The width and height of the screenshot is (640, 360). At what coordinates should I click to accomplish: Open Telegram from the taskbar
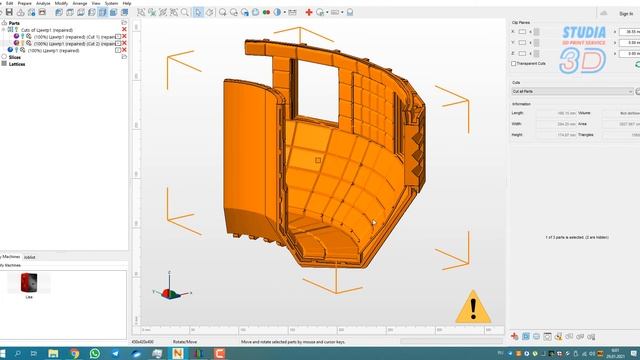116,353
